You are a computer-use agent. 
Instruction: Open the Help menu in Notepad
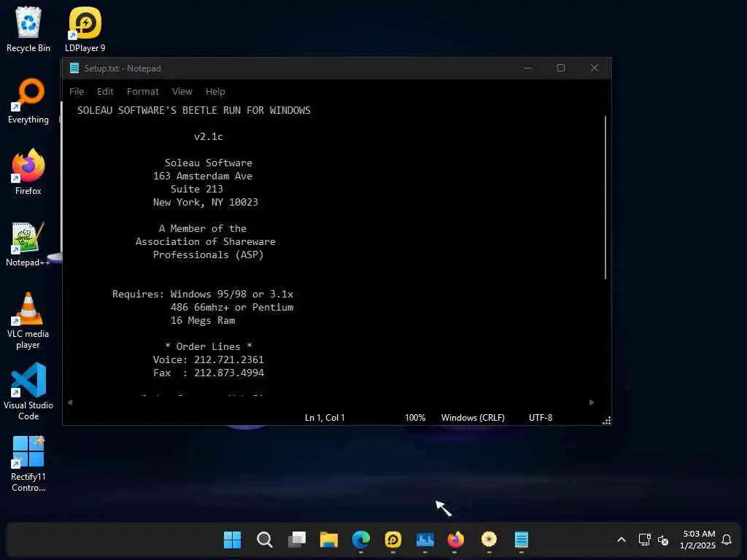point(215,91)
